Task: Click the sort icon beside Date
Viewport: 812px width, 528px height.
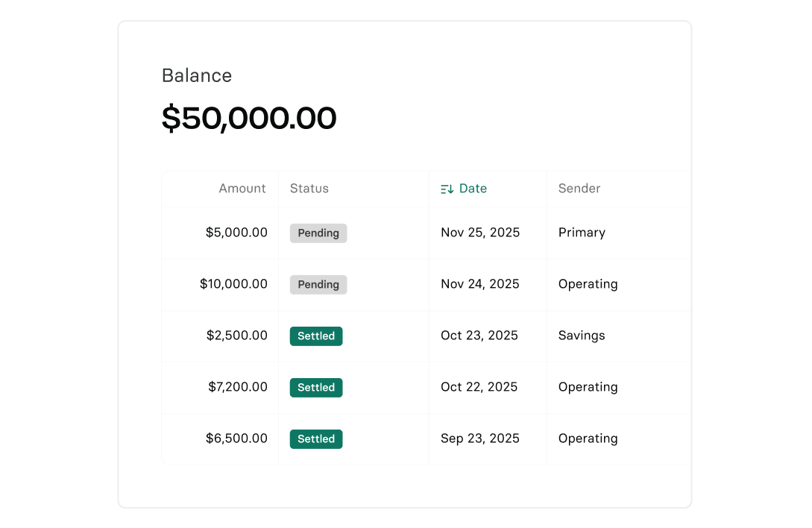Action: pyautogui.click(x=447, y=189)
